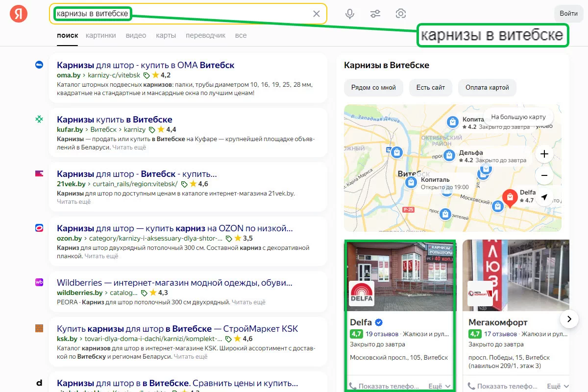Toggle the "Есть сайт" filter chip
Viewport: 588px width, 392px height.
[x=431, y=88]
